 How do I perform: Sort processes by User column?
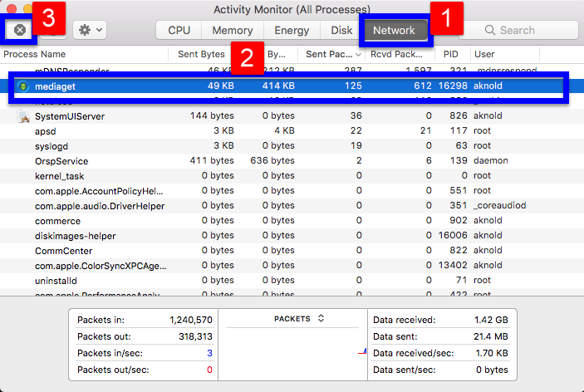pyautogui.click(x=484, y=54)
